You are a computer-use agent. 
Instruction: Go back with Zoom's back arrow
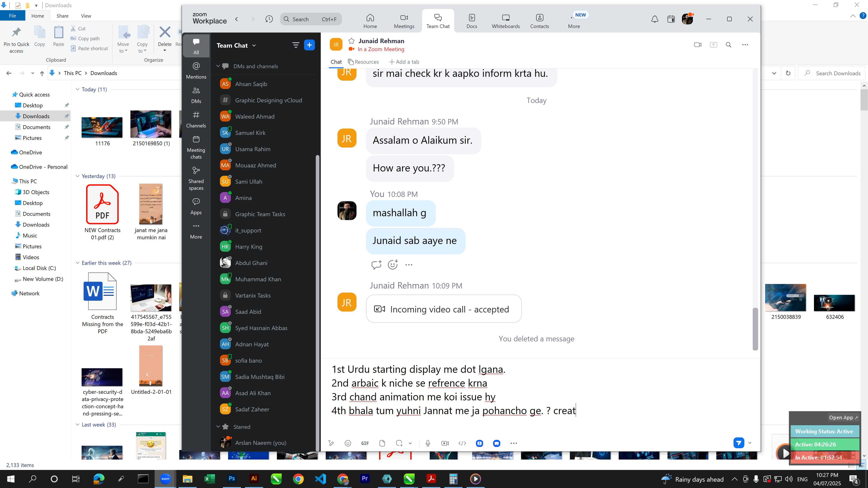pos(236,19)
